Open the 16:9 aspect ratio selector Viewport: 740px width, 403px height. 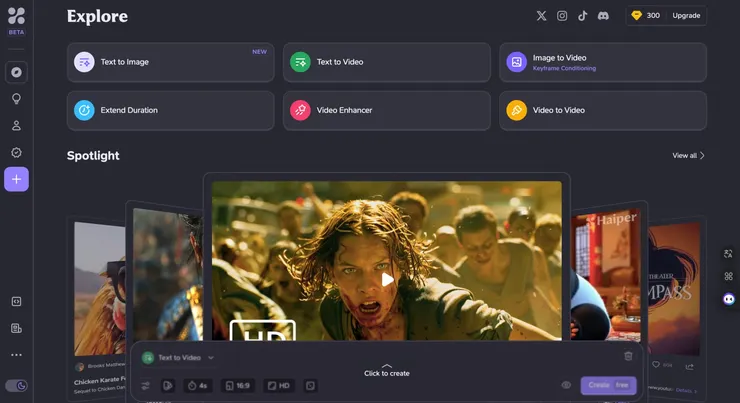pos(237,386)
